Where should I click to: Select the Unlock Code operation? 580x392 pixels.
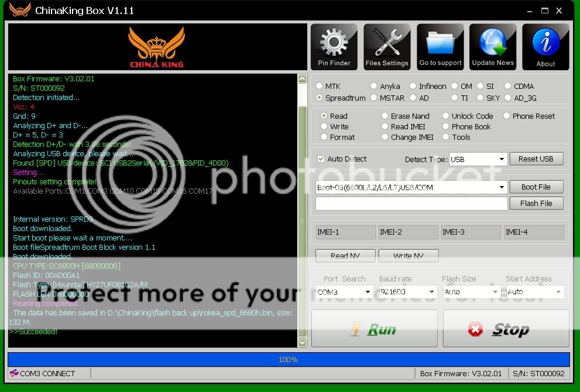click(x=445, y=116)
